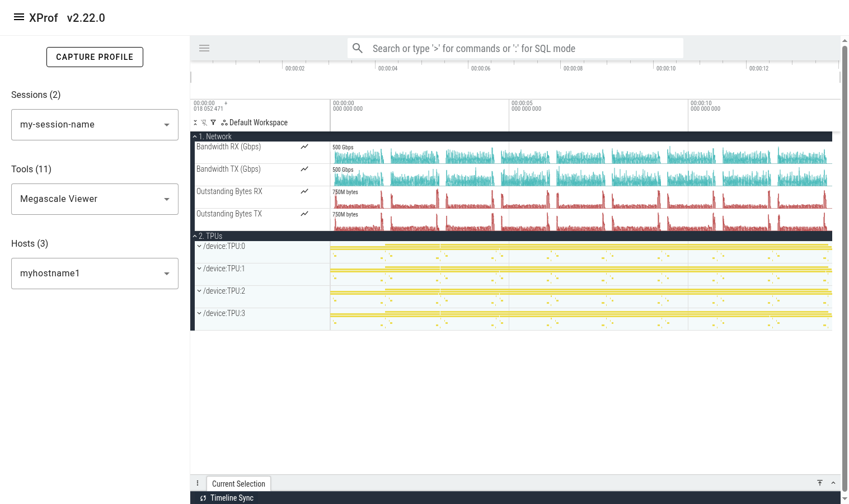Expand the bottom details panel chevron
Screen dimensions: 849x504
point(833,483)
